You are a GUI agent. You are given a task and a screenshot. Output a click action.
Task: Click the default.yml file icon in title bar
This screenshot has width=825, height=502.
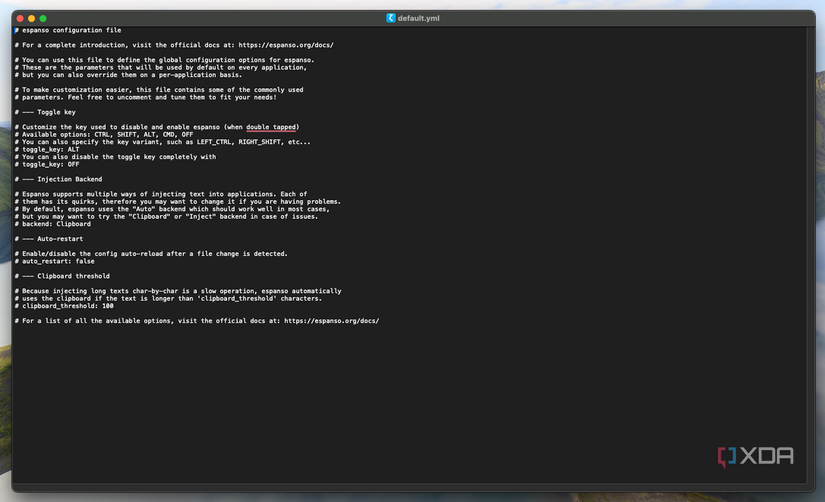coord(390,18)
